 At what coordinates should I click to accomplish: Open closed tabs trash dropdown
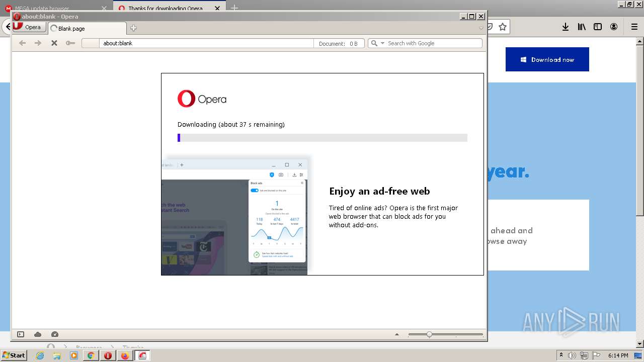tap(481, 28)
